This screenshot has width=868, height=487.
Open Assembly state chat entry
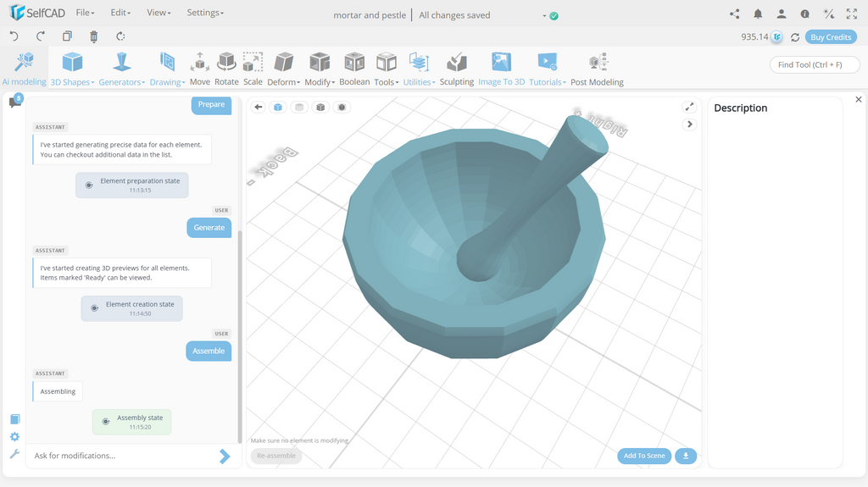131,422
